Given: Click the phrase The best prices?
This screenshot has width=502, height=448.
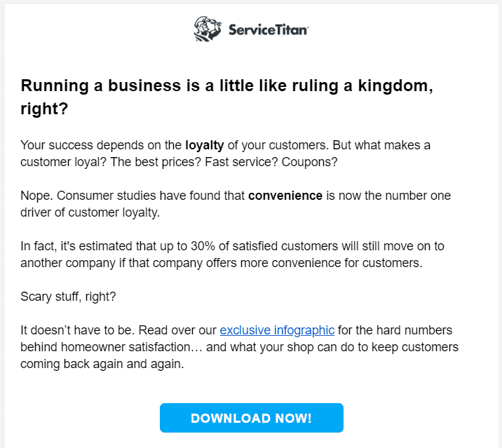Looking at the screenshot, I should coord(156,162).
